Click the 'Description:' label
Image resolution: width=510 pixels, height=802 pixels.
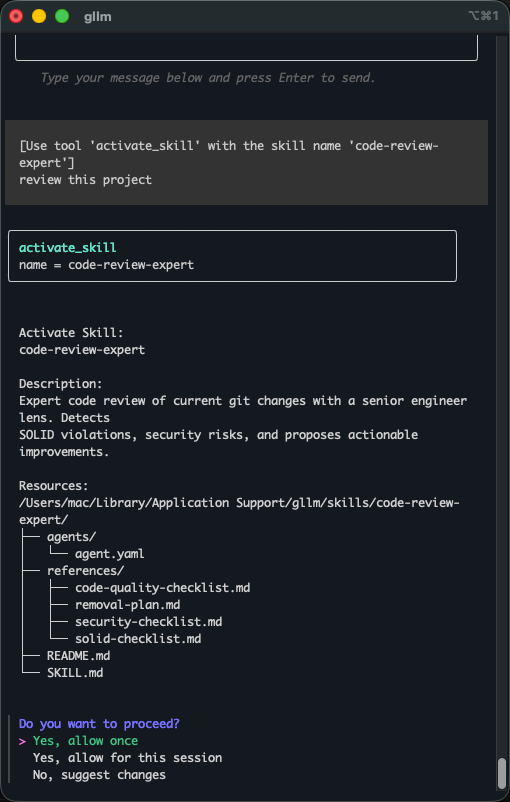[61, 384]
